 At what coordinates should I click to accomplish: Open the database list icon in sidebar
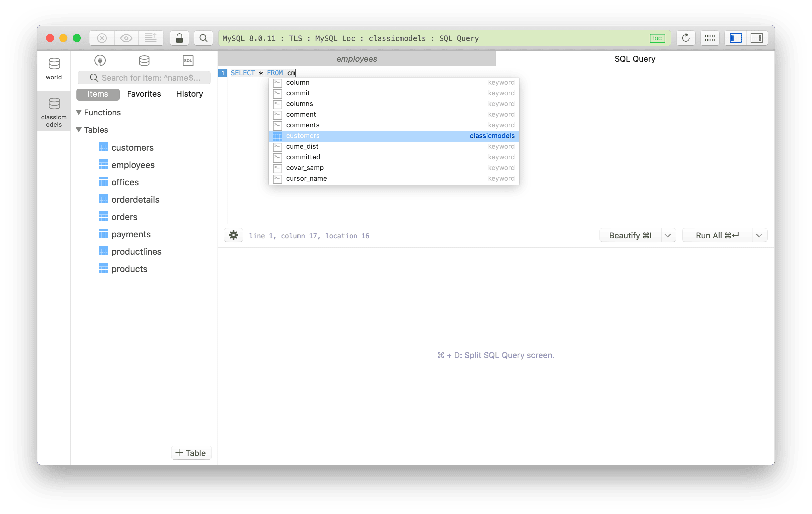click(x=144, y=61)
